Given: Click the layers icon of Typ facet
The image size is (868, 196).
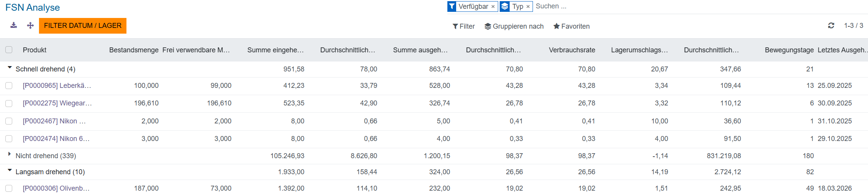Looking at the screenshot, I should (x=505, y=6).
